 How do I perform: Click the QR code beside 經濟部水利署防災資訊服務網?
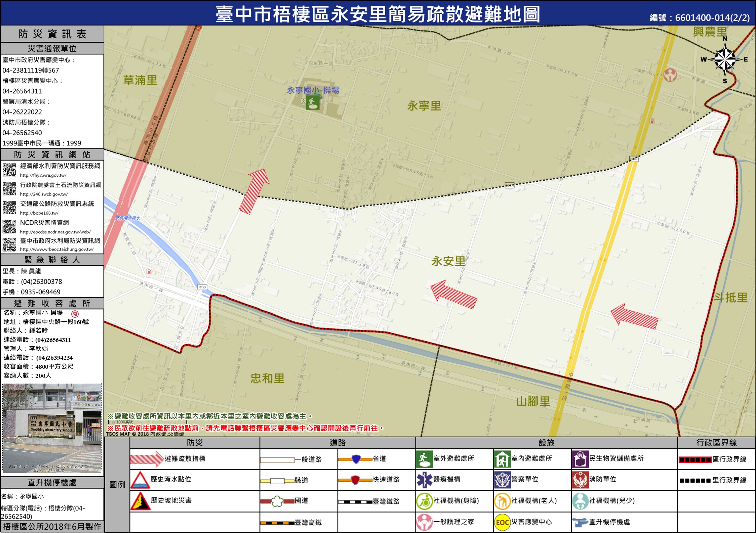9,170
